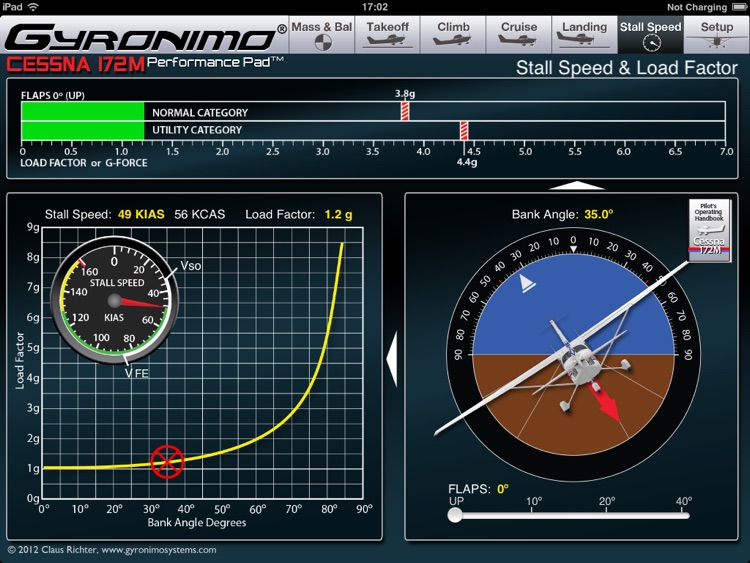Select the Cruise tab
750x563 pixels.
click(518, 34)
